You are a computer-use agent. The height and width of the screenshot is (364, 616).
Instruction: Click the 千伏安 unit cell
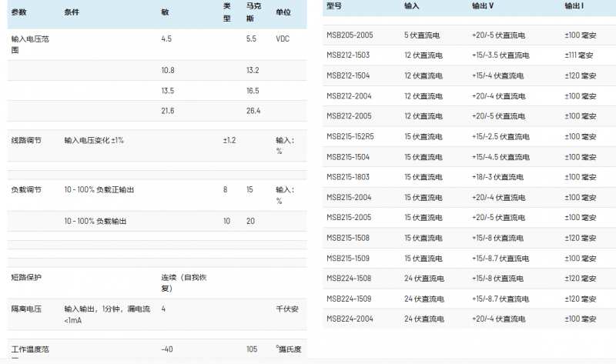[x=287, y=309]
